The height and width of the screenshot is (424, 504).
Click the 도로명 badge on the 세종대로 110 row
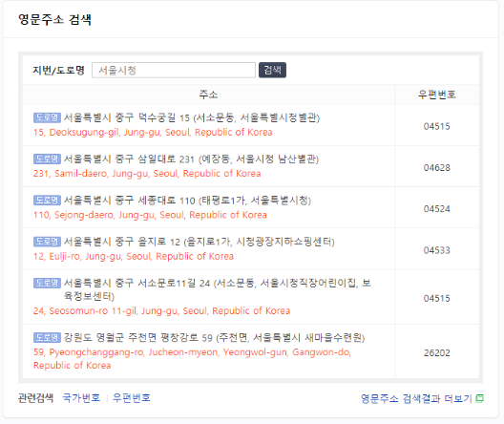point(47,201)
